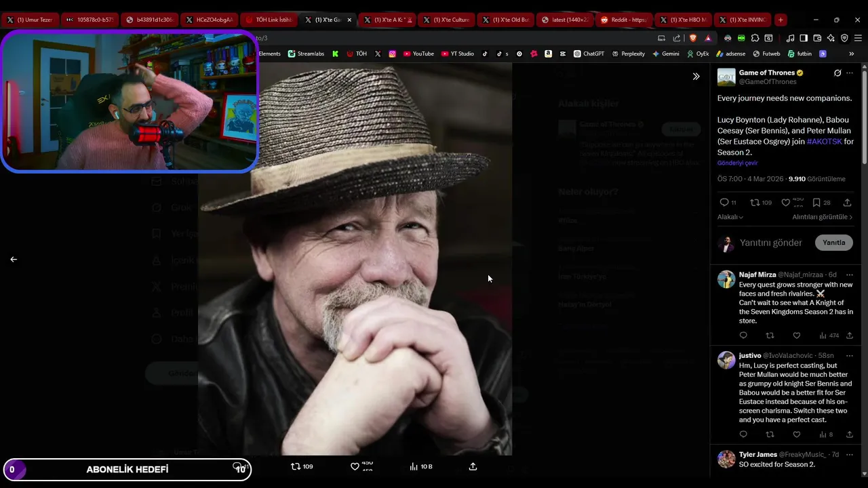Open the #AKOTSK hashtag link
Viewport: 868px width, 488px height.
[825, 142]
